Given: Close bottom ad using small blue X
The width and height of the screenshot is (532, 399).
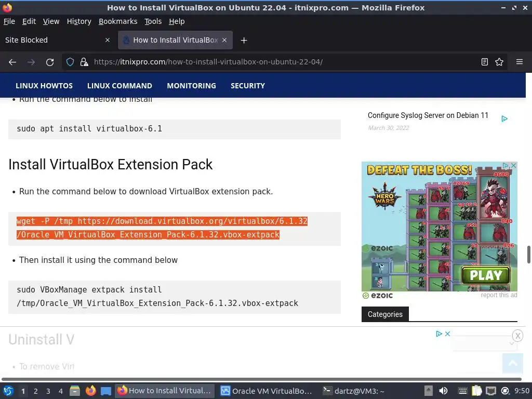Looking at the screenshot, I should 447,334.
